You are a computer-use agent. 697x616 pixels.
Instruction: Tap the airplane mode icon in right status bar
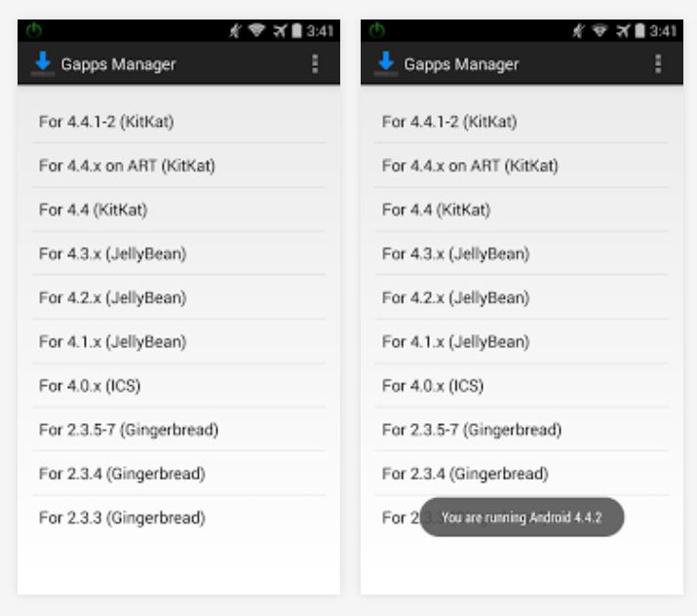pyautogui.click(x=623, y=30)
